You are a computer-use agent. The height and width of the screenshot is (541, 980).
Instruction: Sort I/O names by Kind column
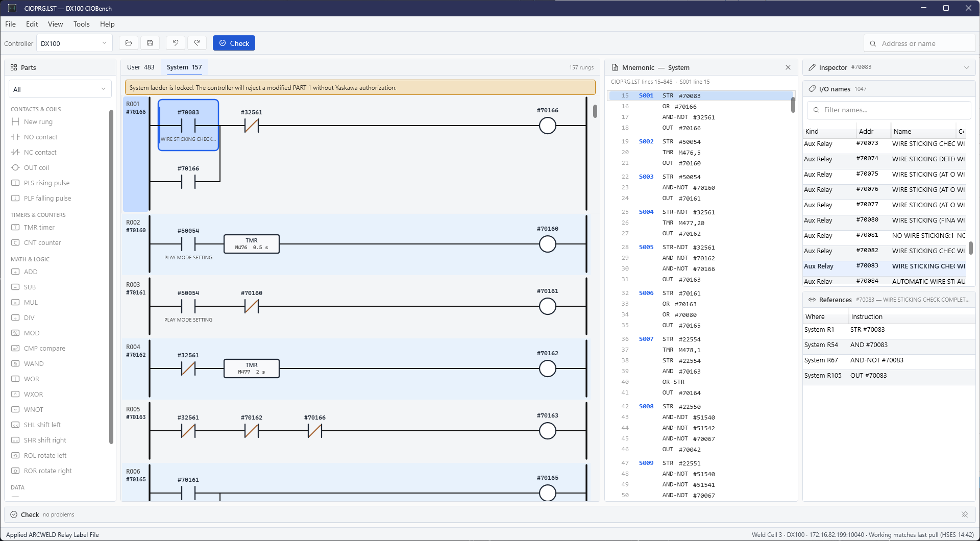coord(829,132)
